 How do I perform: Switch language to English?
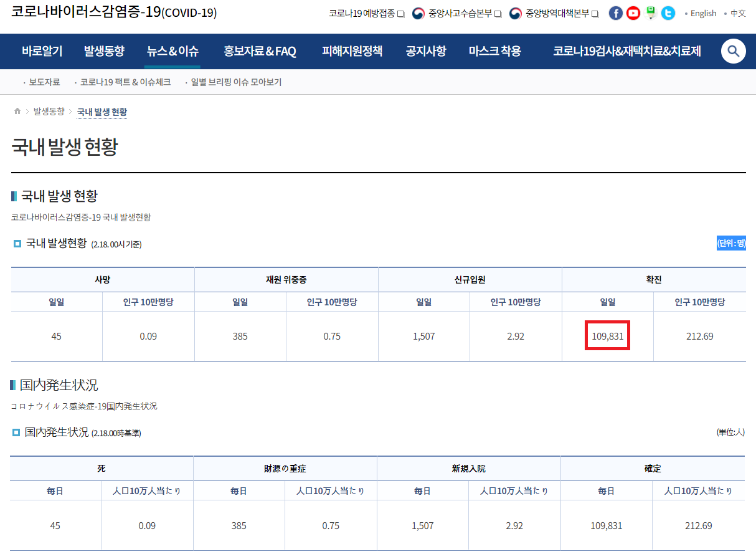click(x=703, y=13)
